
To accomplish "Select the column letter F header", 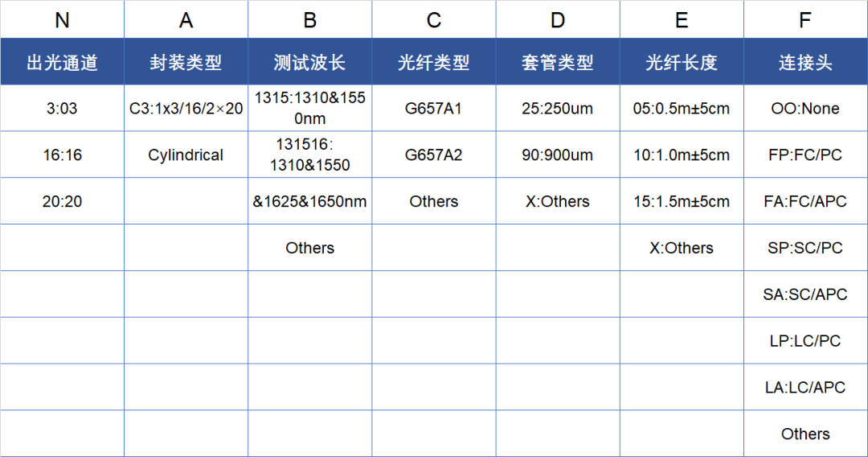I will tap(805, 20).
